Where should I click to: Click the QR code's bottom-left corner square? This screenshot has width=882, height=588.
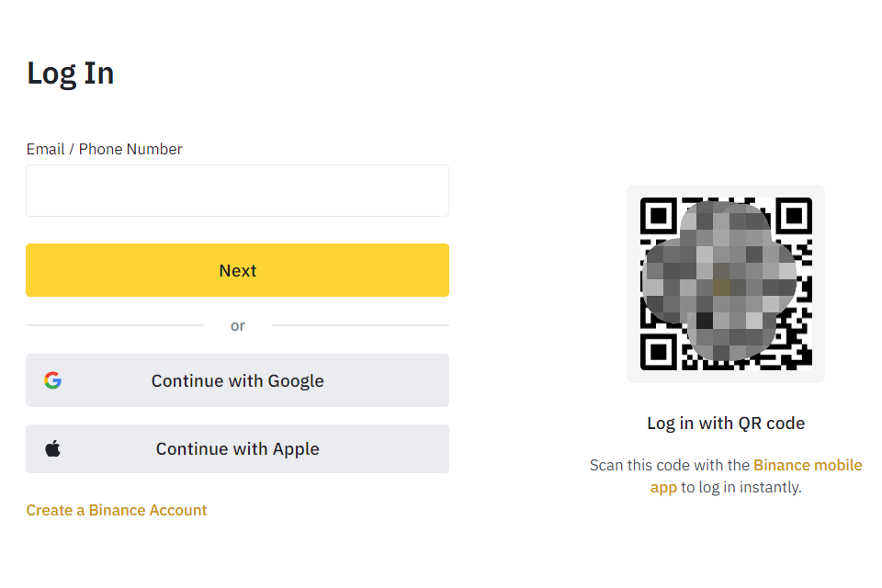tap(659, 352)
